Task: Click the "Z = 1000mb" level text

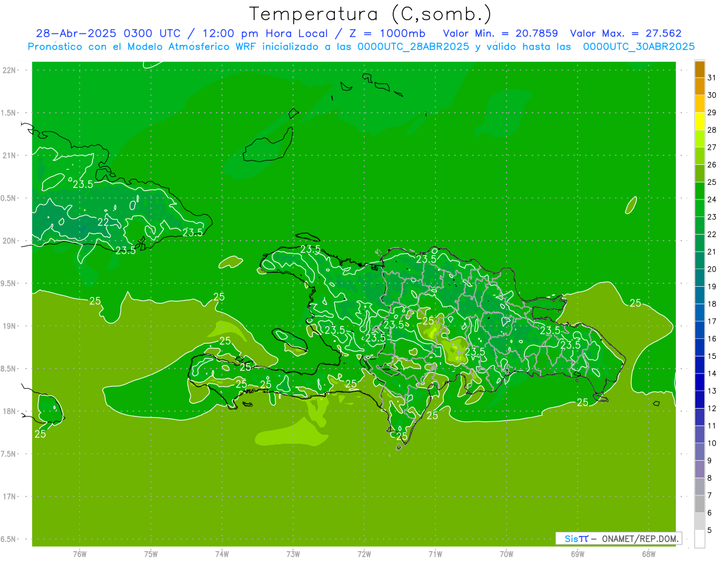Action: 386,34
